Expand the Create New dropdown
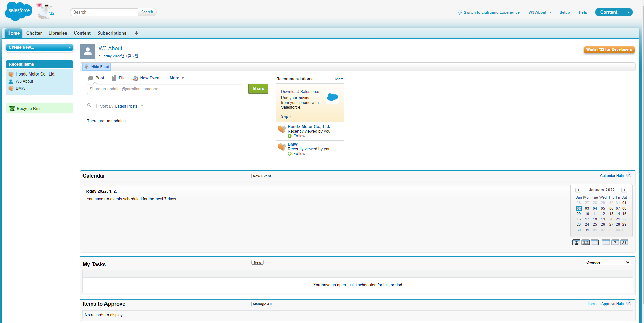 (x=40, y=48)
